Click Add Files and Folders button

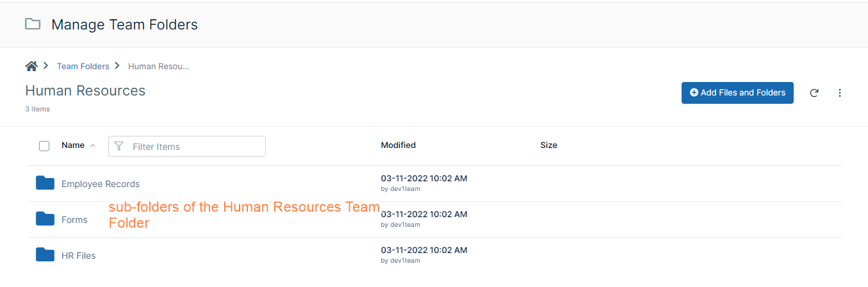pyautogui.click(x=737, y=93)
